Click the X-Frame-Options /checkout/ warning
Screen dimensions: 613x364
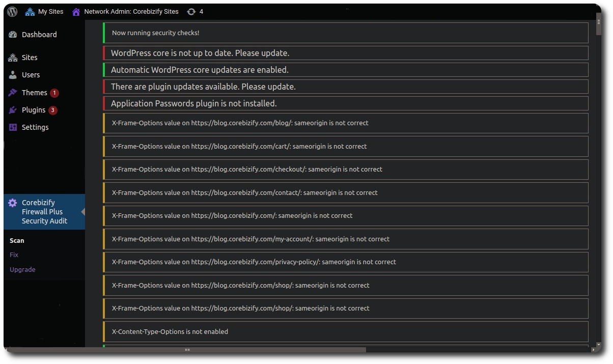tap(346, 170)
